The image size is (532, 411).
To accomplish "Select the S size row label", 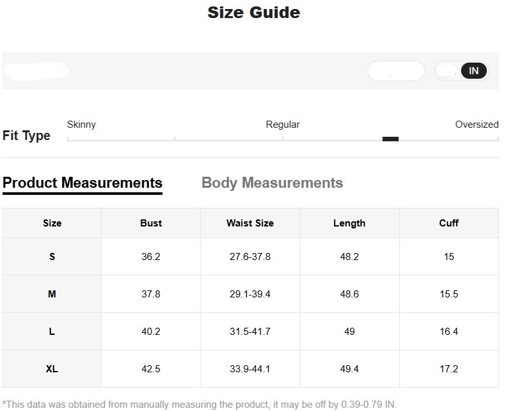I will pos(52,257).
